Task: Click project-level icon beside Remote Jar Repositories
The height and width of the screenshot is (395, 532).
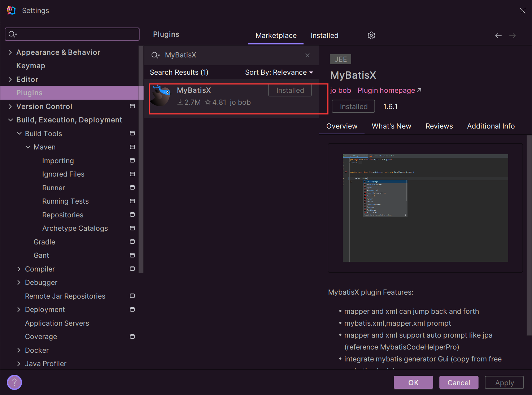Action: click(132, 296)
